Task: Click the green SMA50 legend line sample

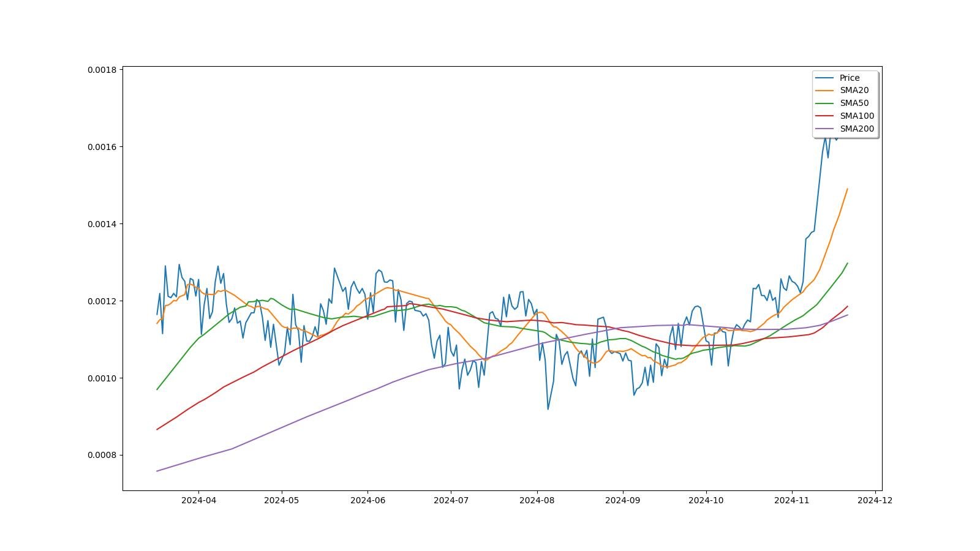Action: pyautogui.click(x=825, y=103)
